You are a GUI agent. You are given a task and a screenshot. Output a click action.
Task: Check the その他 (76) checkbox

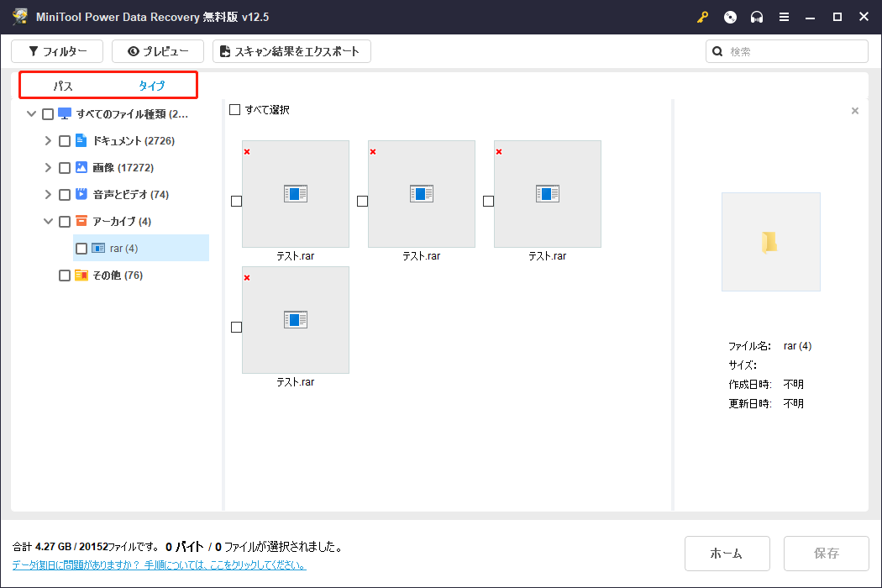65,276
